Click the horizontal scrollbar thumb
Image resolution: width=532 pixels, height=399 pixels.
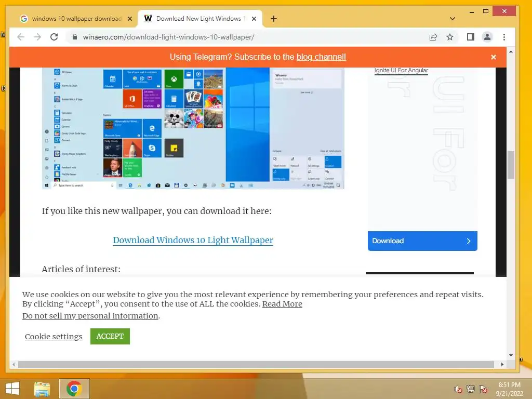tap(256, 364)
